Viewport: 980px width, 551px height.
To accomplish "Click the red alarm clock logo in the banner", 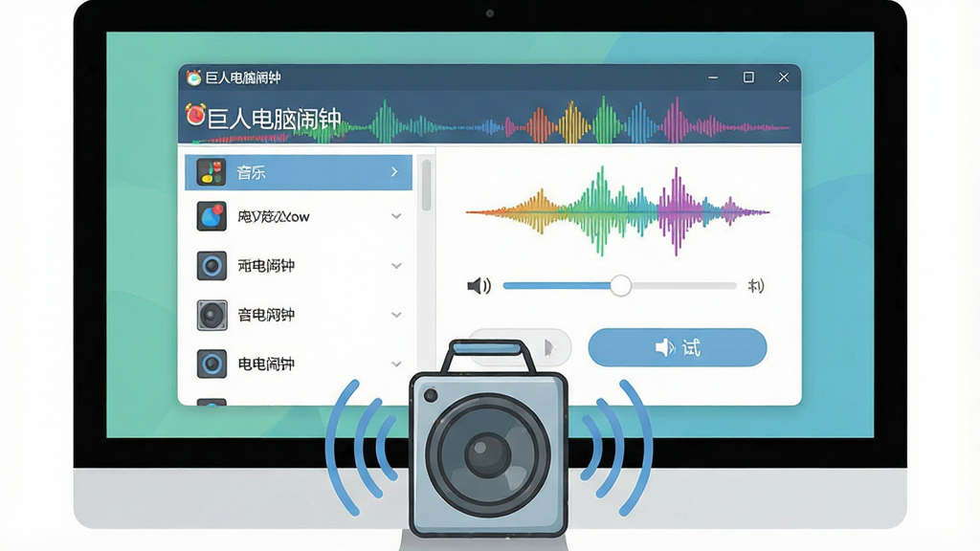I will tap(195, 115).
